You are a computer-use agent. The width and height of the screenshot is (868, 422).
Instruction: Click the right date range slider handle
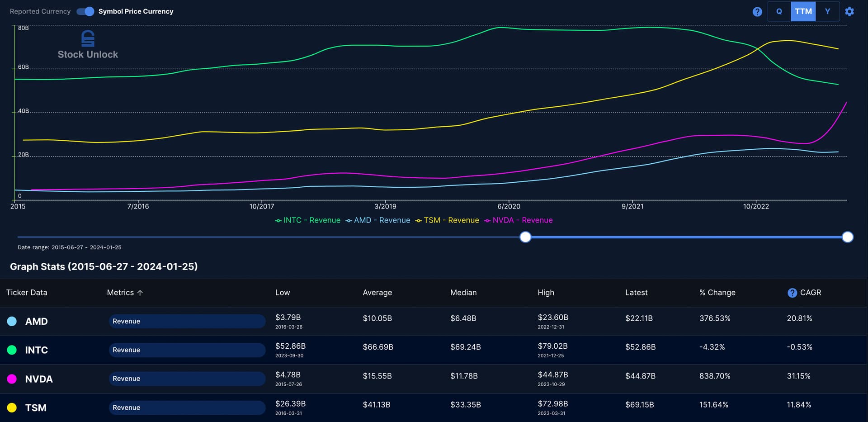click(848, 237)
